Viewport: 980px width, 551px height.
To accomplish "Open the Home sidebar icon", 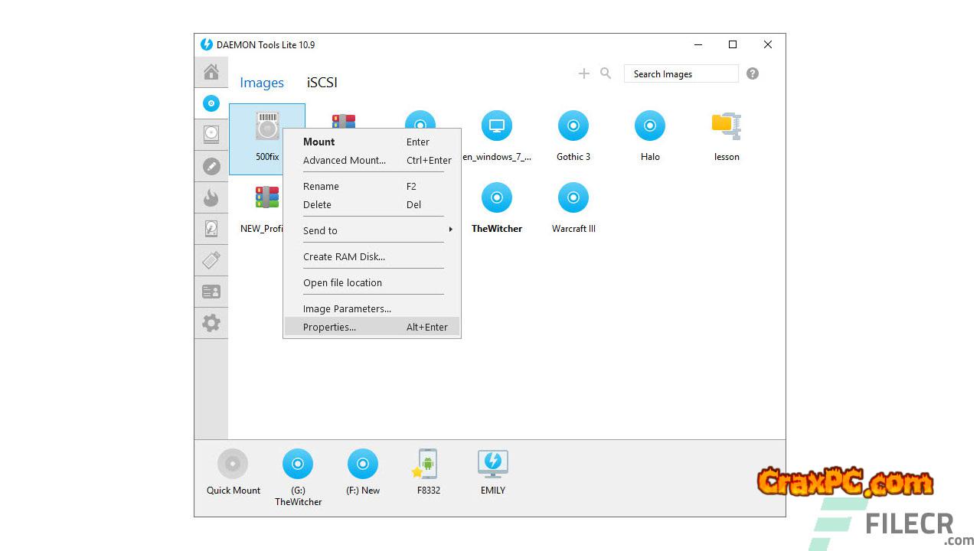I will point(211,72).
